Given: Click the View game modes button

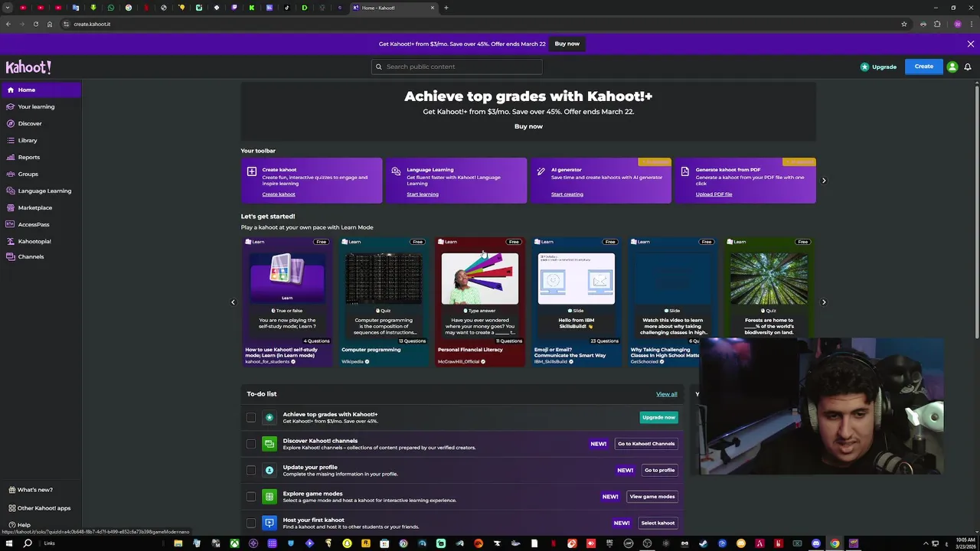Looking at the screenshot, I should pos(652,497).
